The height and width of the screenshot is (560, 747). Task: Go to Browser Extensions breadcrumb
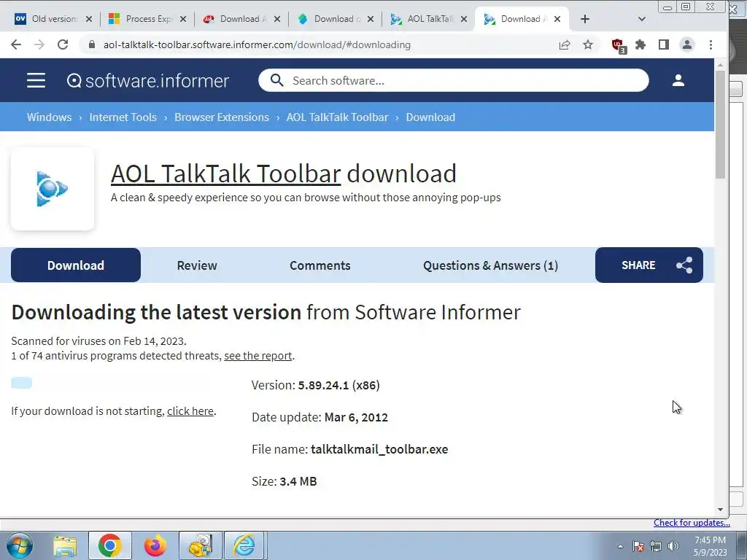pyautogui.click(x=222, y=117)
